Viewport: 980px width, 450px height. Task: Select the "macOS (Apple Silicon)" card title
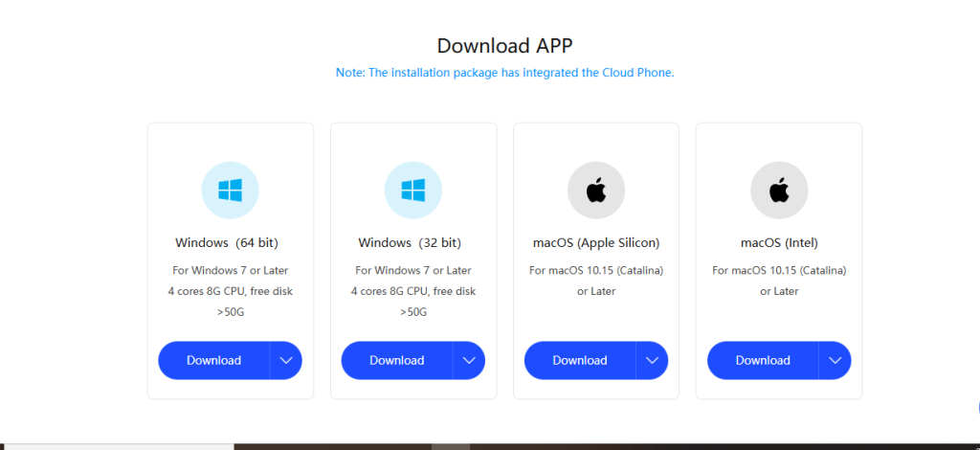595,242
